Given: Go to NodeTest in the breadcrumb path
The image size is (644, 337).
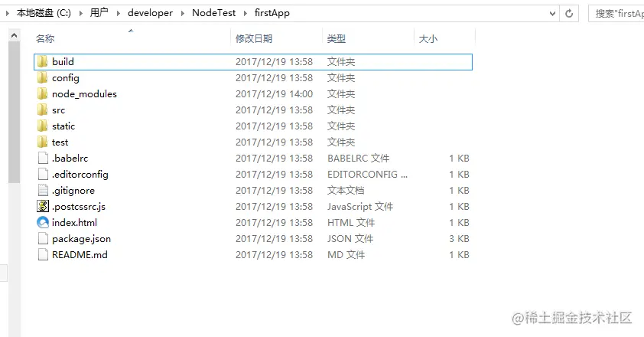Looking at the screenshot, I should 213,13.
